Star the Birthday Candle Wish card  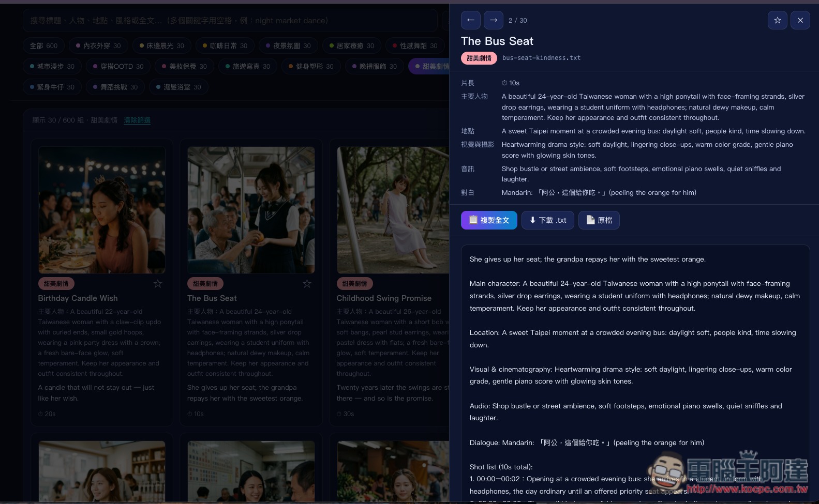tap(158, 283)
